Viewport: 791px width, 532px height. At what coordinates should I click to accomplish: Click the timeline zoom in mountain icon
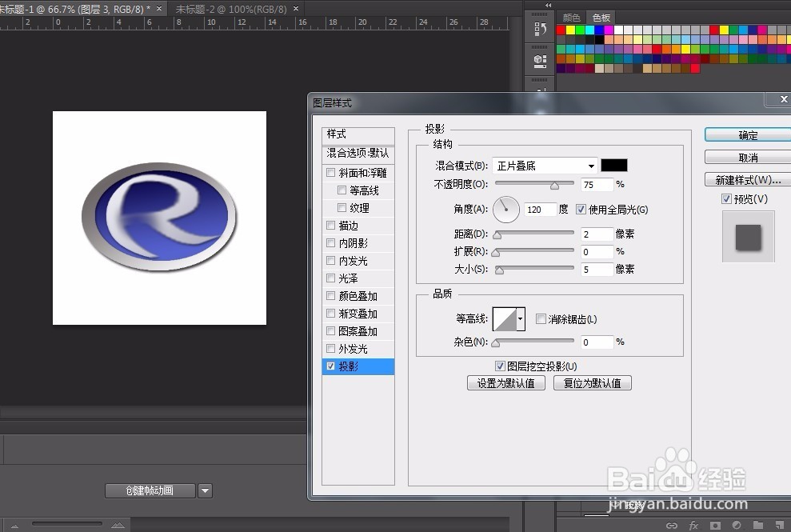click(118, 526)
